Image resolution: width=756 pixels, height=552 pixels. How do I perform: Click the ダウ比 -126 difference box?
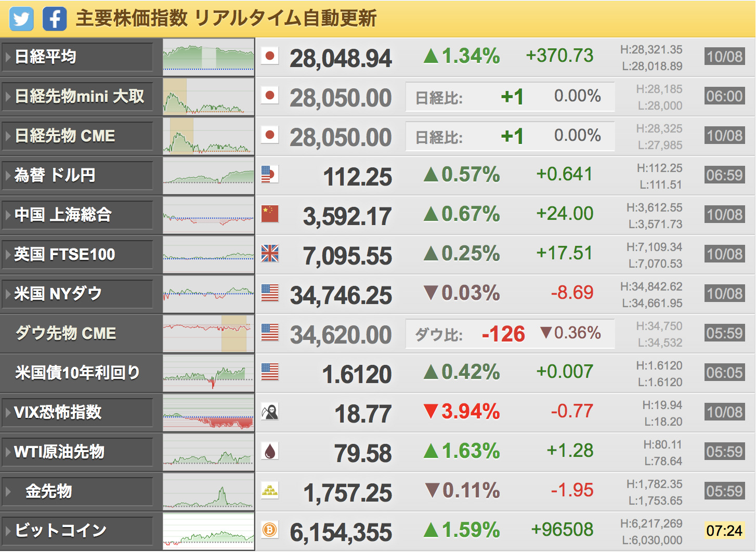point(510,334)
